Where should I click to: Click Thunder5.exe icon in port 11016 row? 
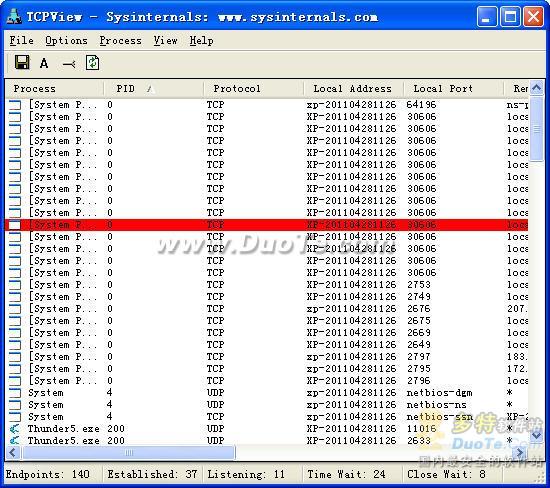14,428
